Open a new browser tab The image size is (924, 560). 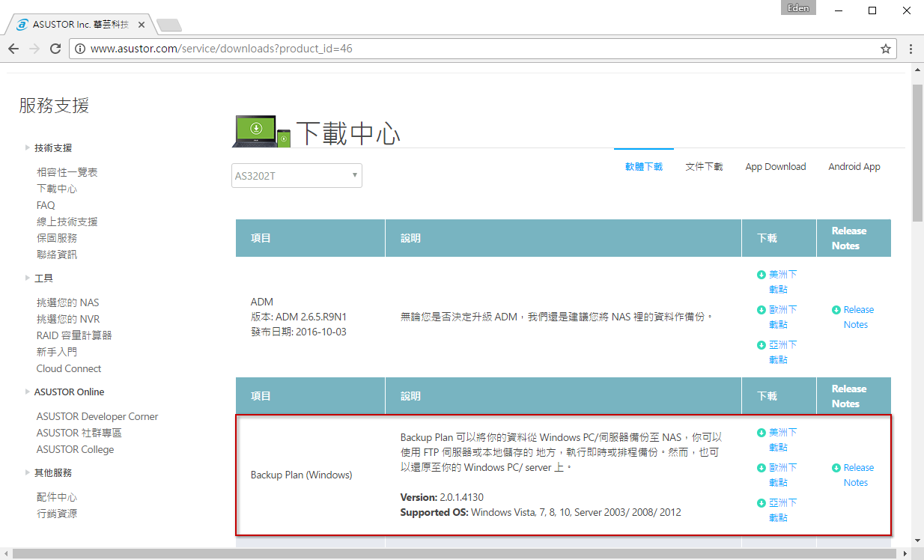169,25
